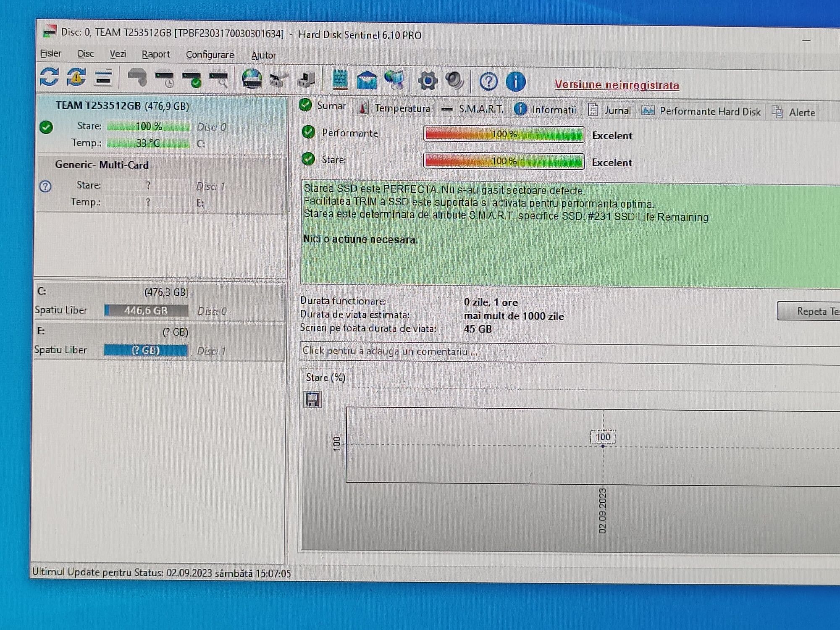Switch to the Performante Hard Disk tab
Viewport: 840px width, 630px height.
[x=701, y=111]
